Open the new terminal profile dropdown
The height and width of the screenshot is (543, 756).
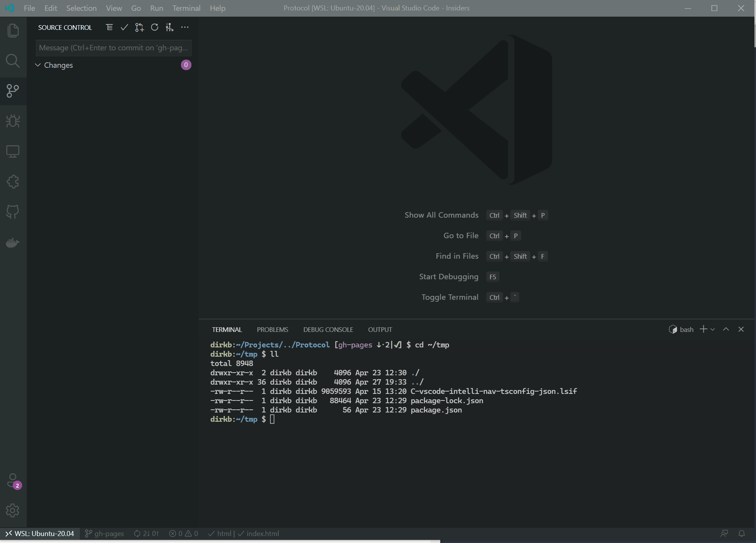tap(712, 329)
